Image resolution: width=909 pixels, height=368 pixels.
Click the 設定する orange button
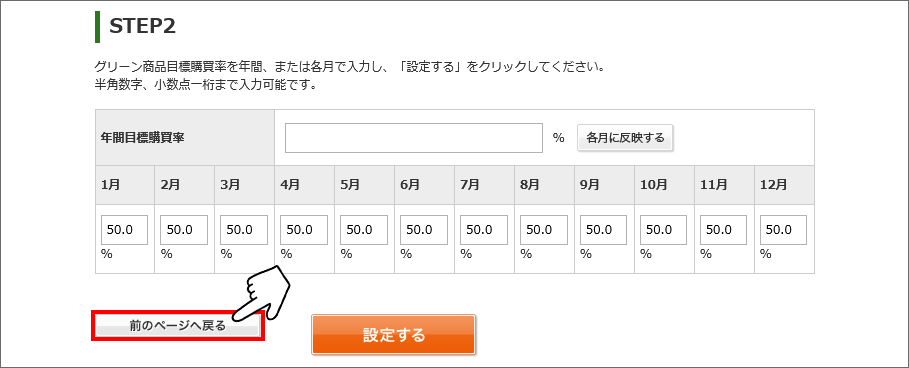[393, 334]
